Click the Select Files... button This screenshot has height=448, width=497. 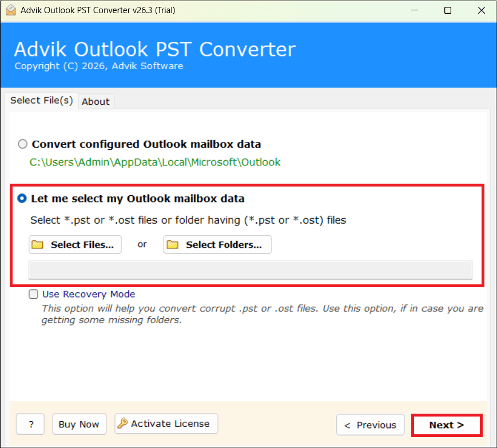coord(75,244)
